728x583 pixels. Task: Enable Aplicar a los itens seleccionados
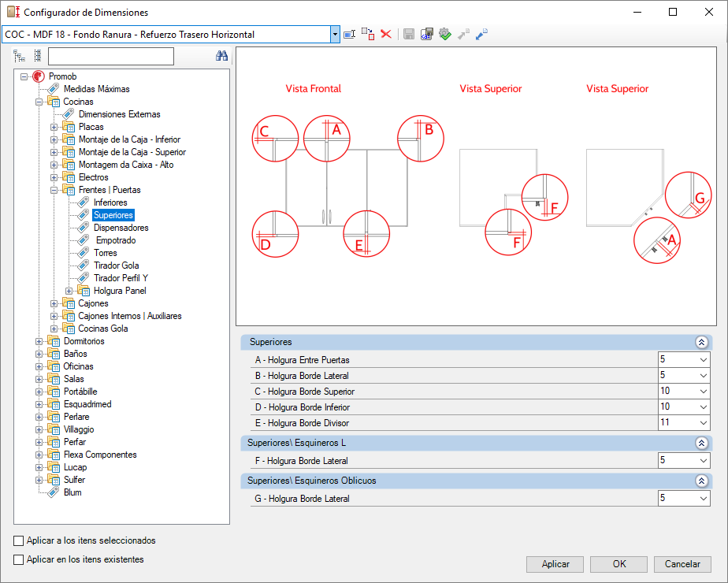click(x=19, y=540)
